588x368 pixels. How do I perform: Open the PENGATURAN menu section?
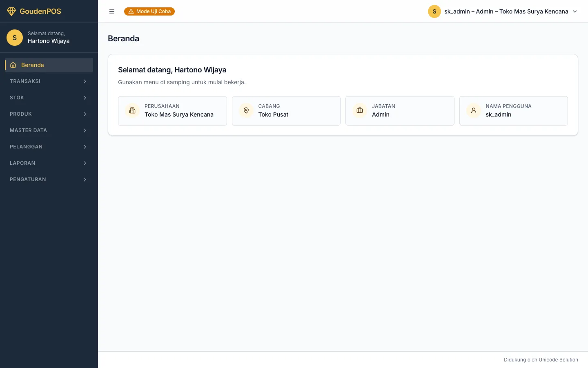point(49,180)
